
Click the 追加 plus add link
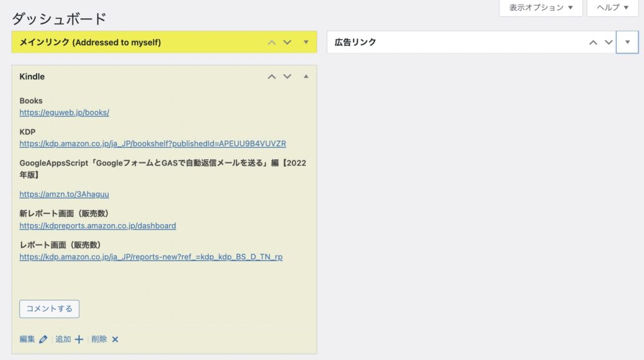coord(69,339)
